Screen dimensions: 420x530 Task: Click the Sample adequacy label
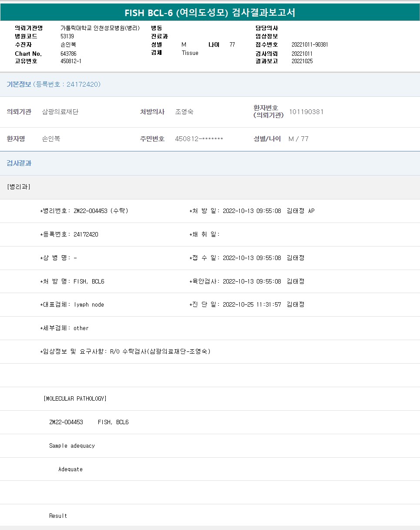point(72,446)
